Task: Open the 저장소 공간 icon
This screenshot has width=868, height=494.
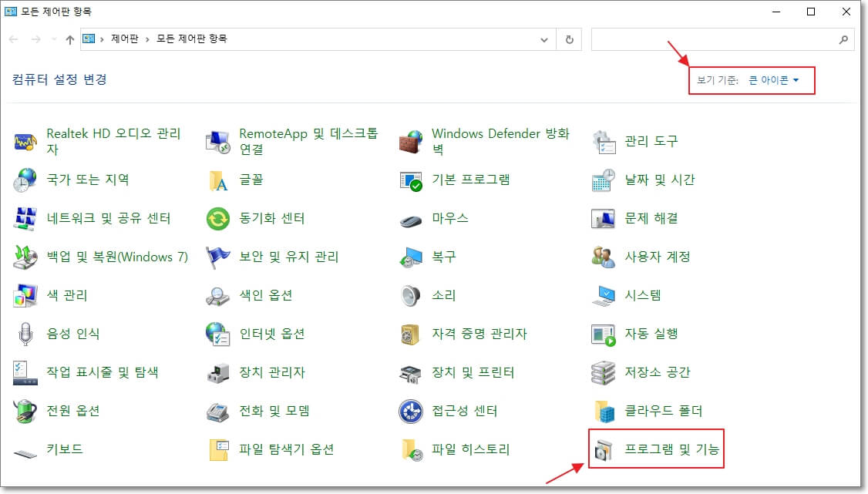Action: click(x=604, y=373)
